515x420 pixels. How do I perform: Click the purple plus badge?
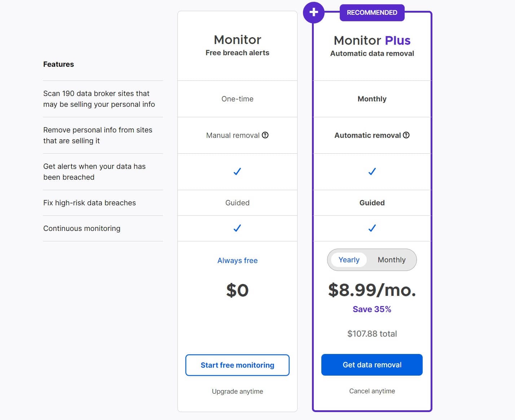tap(313, 12)
